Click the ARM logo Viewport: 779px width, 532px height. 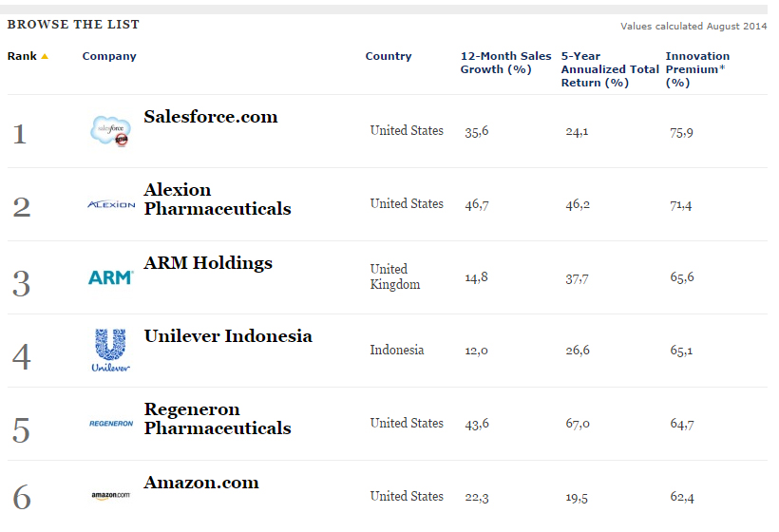[111, 277]
